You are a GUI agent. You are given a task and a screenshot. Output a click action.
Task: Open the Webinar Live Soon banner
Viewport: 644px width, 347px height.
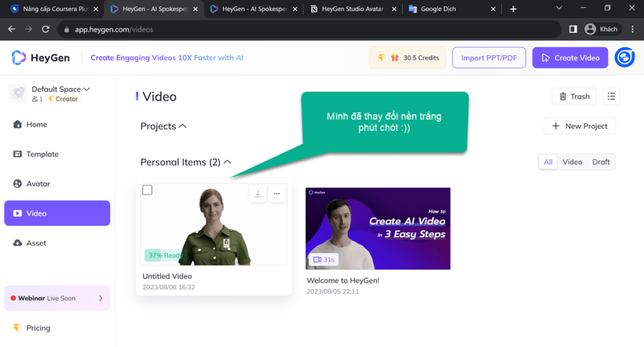point(57,298)
